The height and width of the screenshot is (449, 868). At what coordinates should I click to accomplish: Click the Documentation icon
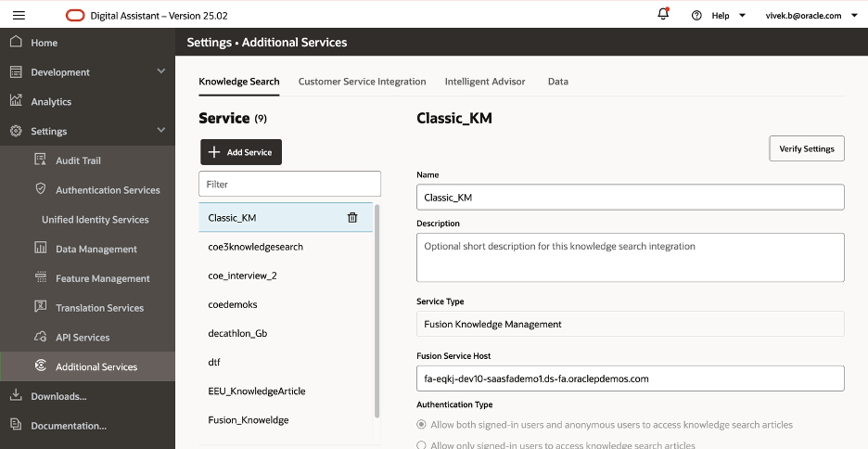click(16, 425)
